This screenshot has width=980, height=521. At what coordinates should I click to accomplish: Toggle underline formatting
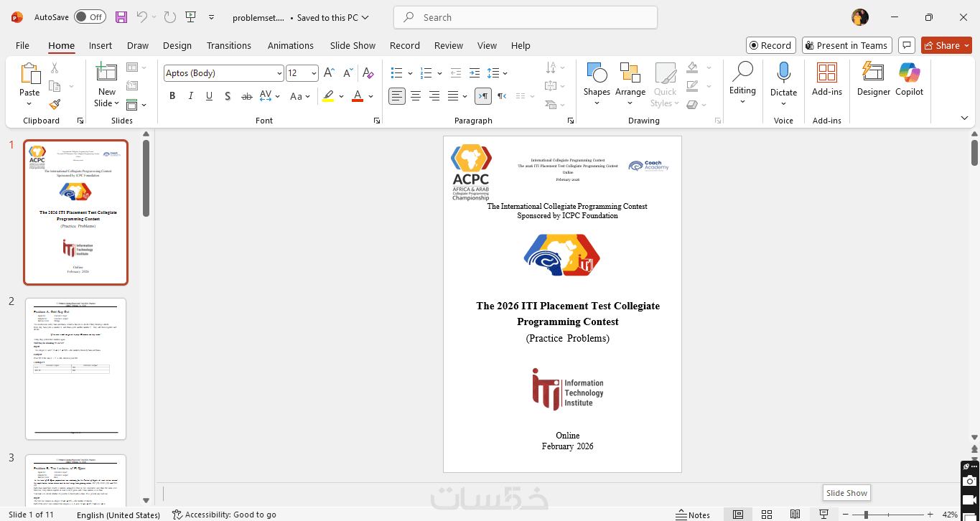[x=210, y=96]
